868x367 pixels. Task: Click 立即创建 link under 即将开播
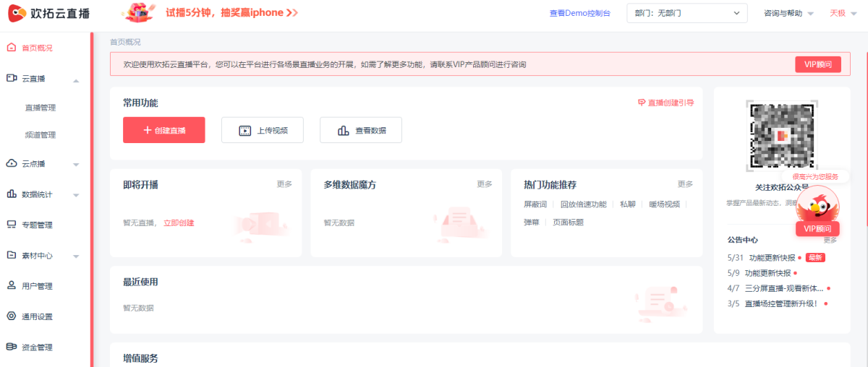tap(179, 223)
